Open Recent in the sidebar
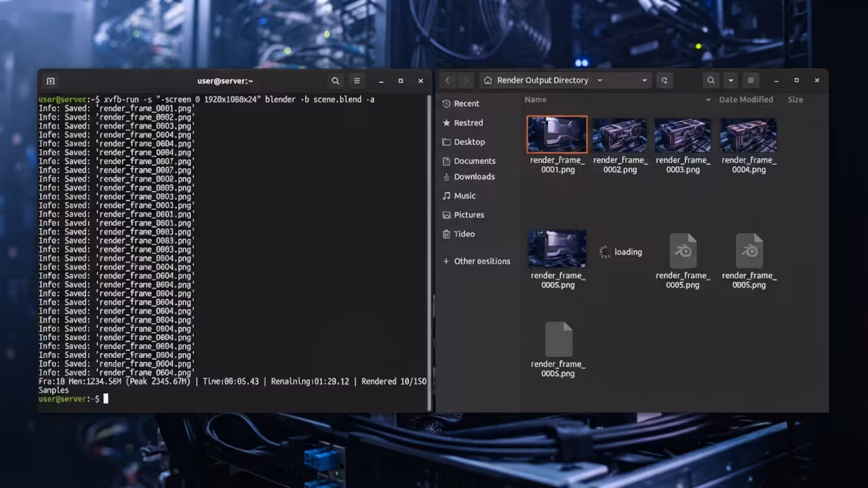This screenshot has height=488, width=868. point(460,104)
